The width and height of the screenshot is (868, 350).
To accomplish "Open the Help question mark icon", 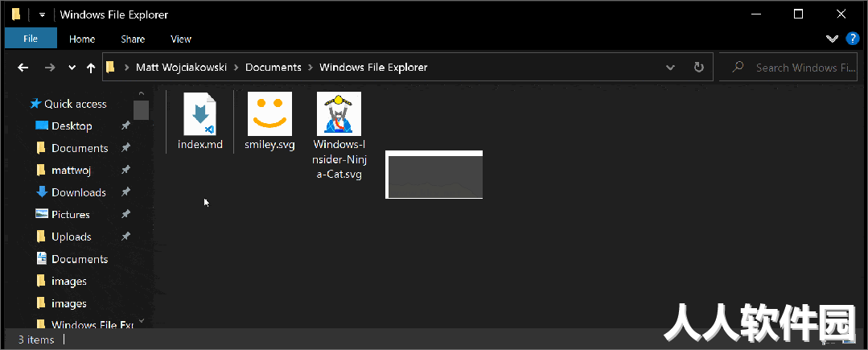I will point(853,39).
